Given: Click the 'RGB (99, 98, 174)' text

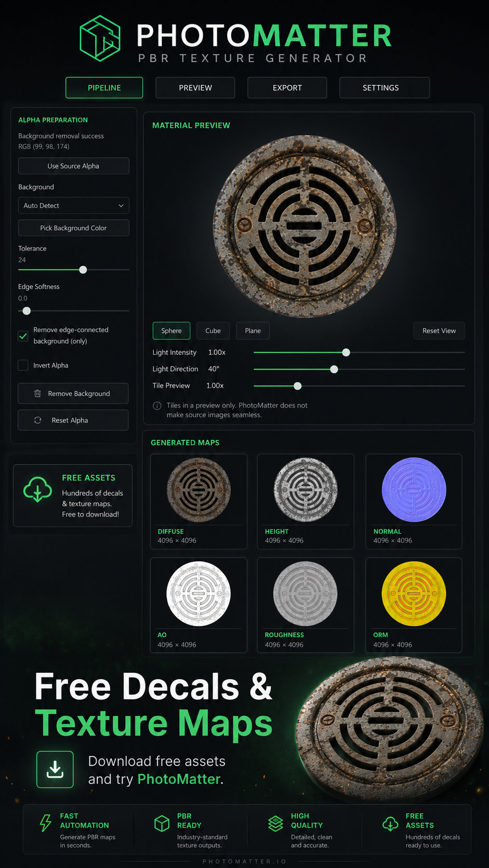Looking at the screenshot, I should click(x=44, y=146).
